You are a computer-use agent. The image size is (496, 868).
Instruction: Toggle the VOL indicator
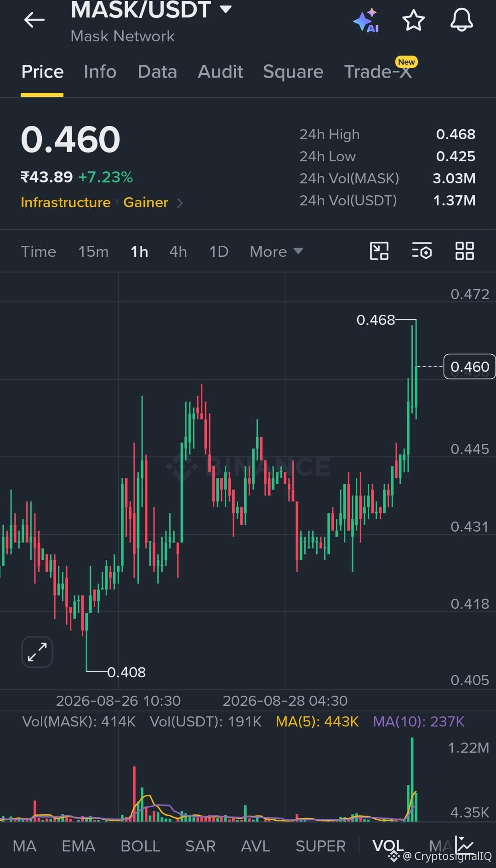click(388, 846)
